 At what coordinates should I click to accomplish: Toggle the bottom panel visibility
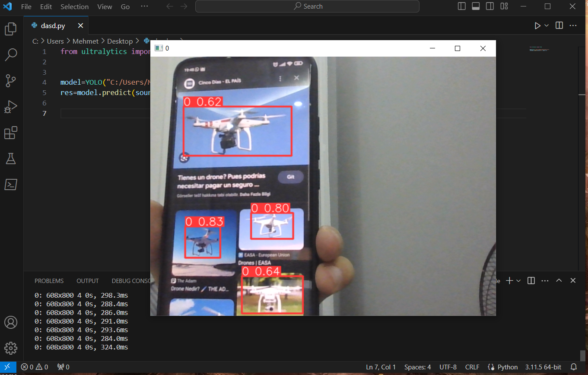click(x=476, y=6)
